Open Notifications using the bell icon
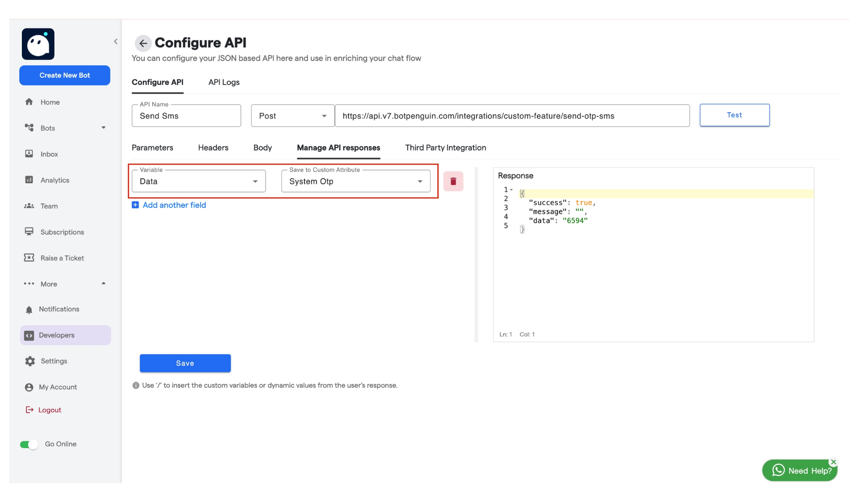Screen dimensions: 868x502 click(29, 309)
